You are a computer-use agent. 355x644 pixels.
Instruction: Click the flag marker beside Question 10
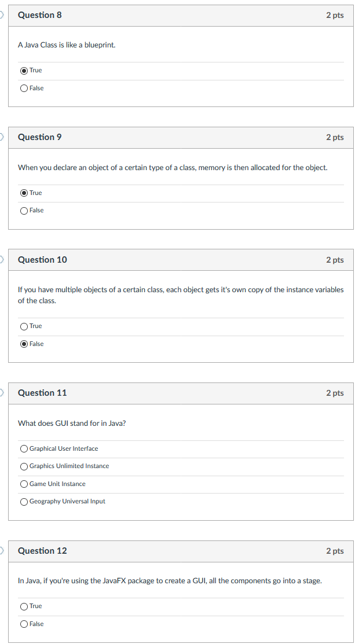[1, 260]
